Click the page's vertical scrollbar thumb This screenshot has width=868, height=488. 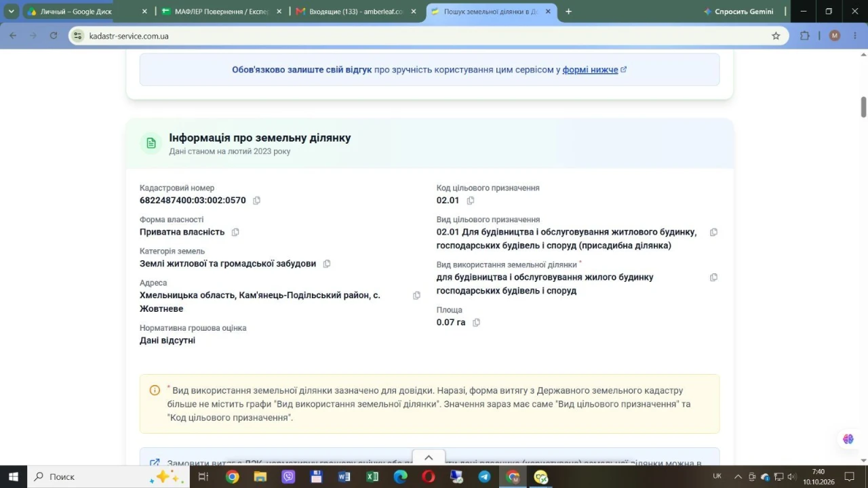[x=863, y=107]
